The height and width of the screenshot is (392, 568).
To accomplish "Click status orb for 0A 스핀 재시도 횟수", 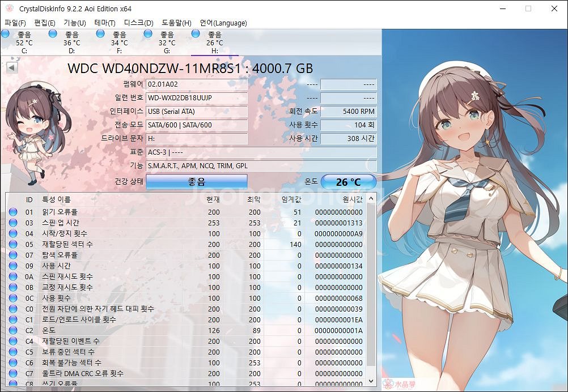I will [x=13, y=276].
